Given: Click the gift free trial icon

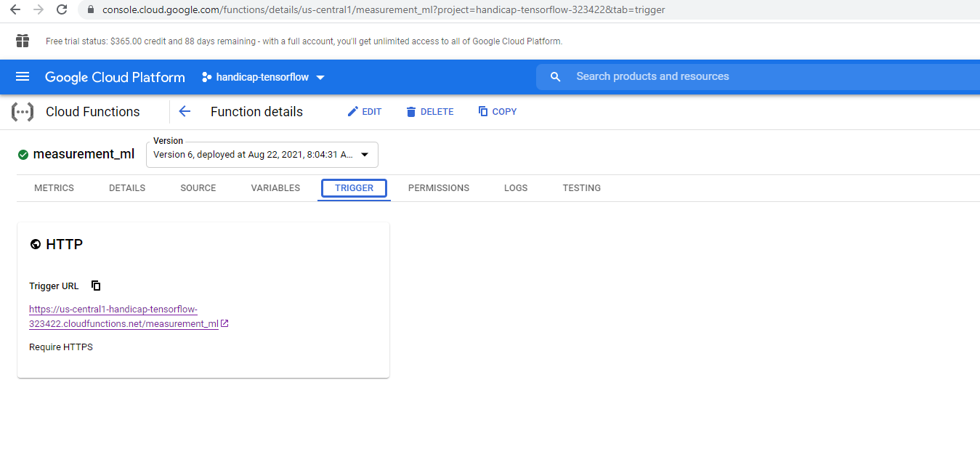Looking at the screenshot, I should coord(23,41).
